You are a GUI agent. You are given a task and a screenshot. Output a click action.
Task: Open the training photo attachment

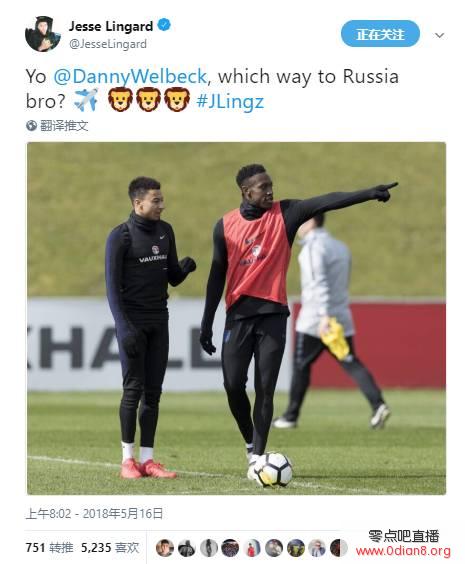[x=236, y=318]
